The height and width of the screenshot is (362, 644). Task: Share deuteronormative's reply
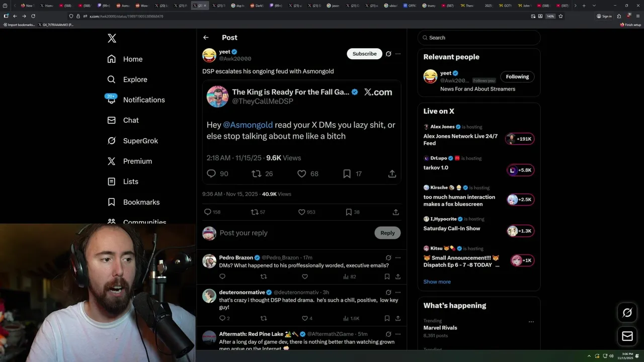pos(398,318)
